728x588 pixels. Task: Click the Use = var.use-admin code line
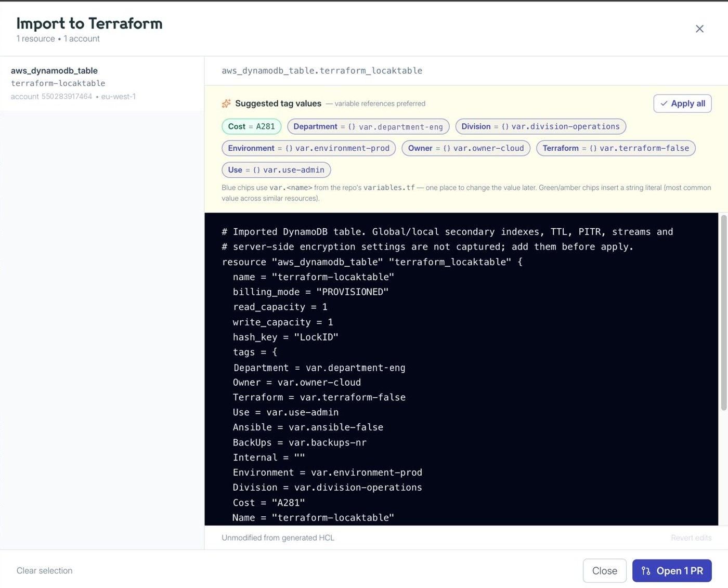click(285, 412)
